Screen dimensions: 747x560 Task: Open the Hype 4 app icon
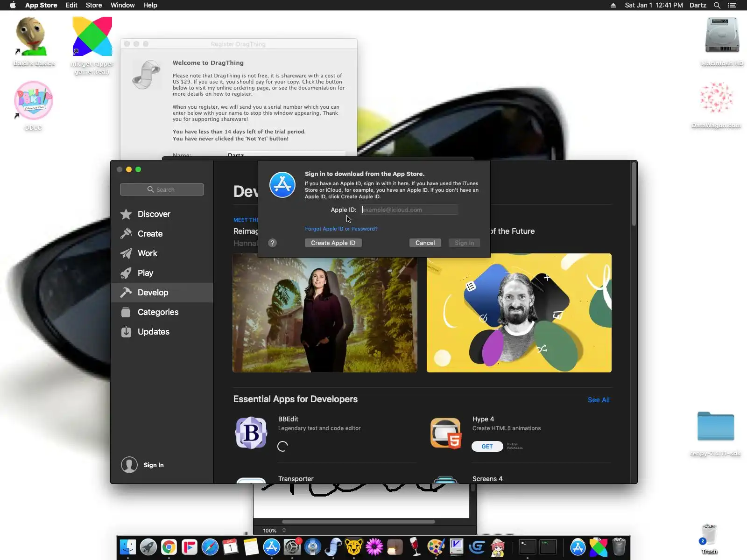tap(445, 433)
